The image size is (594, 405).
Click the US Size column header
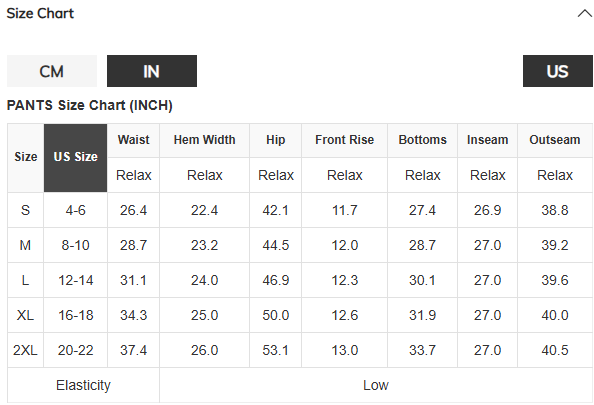pos(76,158)
